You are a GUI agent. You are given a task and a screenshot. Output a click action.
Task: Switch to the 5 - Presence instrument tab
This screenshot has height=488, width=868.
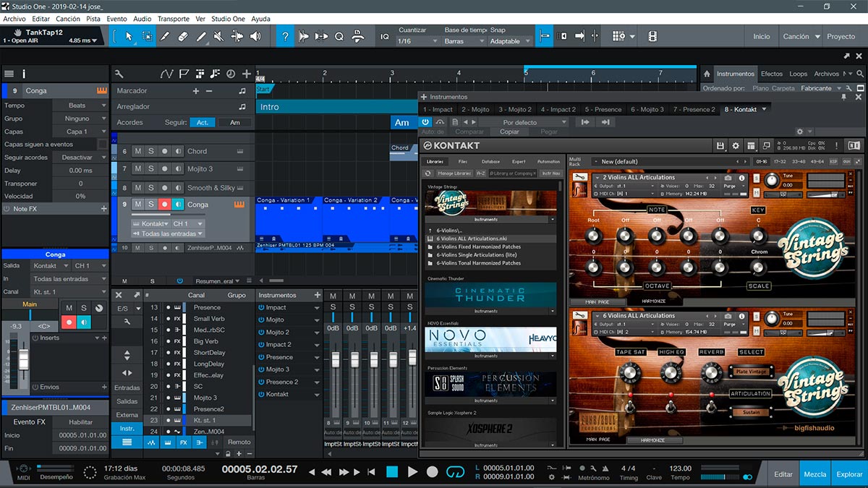pos(603,109)
